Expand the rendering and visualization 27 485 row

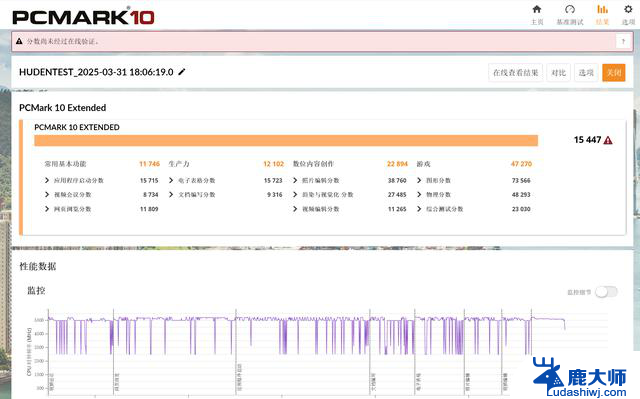(350, 195)
